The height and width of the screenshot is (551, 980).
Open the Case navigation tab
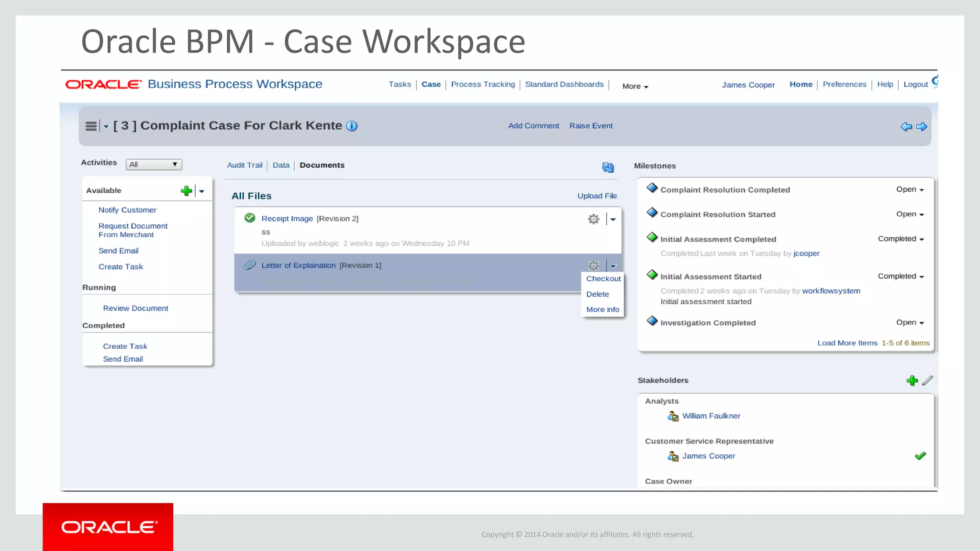(x=431, y=84)
